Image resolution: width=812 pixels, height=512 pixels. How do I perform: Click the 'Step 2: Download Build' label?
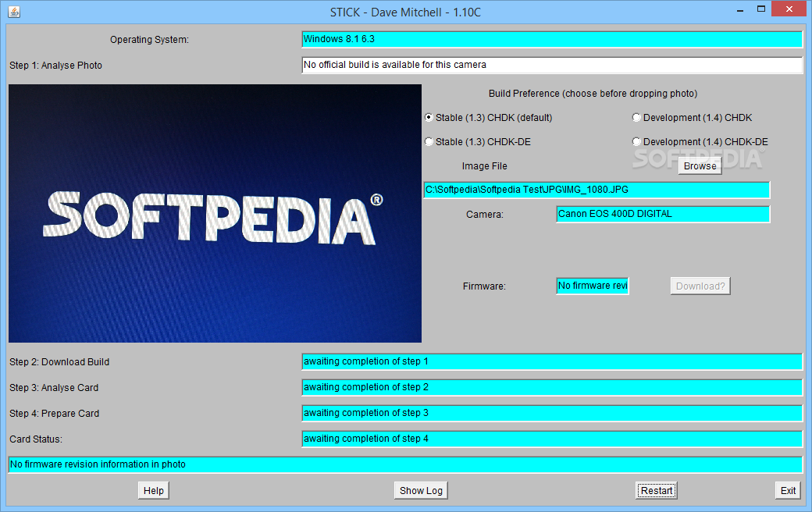click(59, 362)
